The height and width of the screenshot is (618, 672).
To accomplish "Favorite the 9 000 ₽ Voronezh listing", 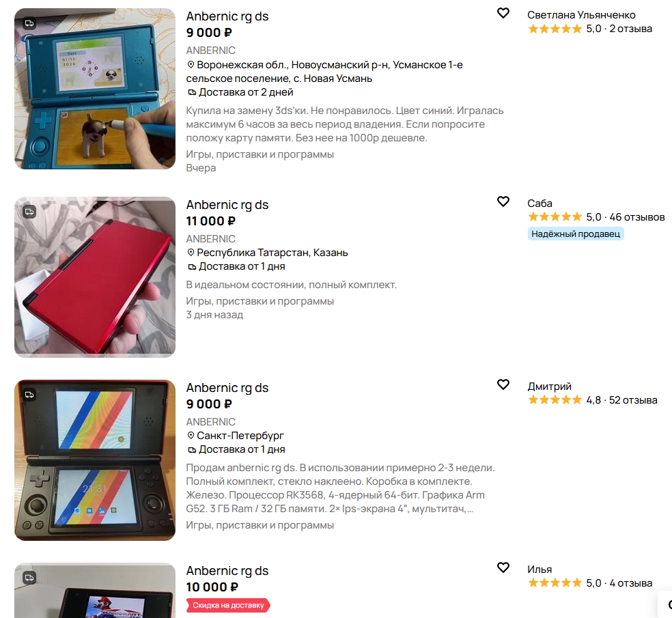I will pos(503,13).
